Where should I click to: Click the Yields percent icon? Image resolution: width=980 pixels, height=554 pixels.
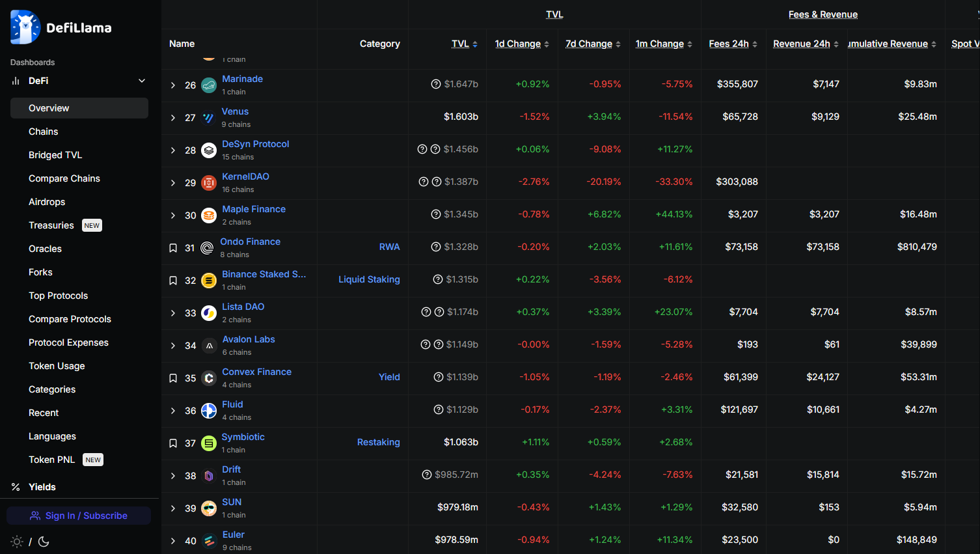[16, 487]
